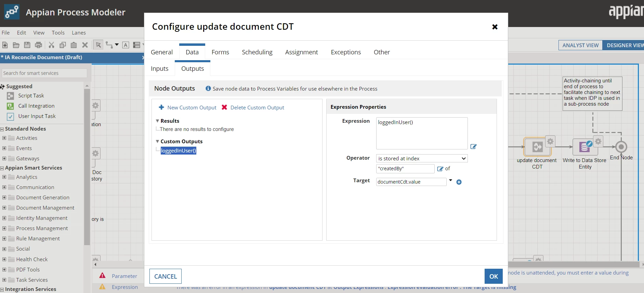This screenshot has width=644, height=293.
Task: Open the Lanes menu
Action: click(x=79, y=33)
